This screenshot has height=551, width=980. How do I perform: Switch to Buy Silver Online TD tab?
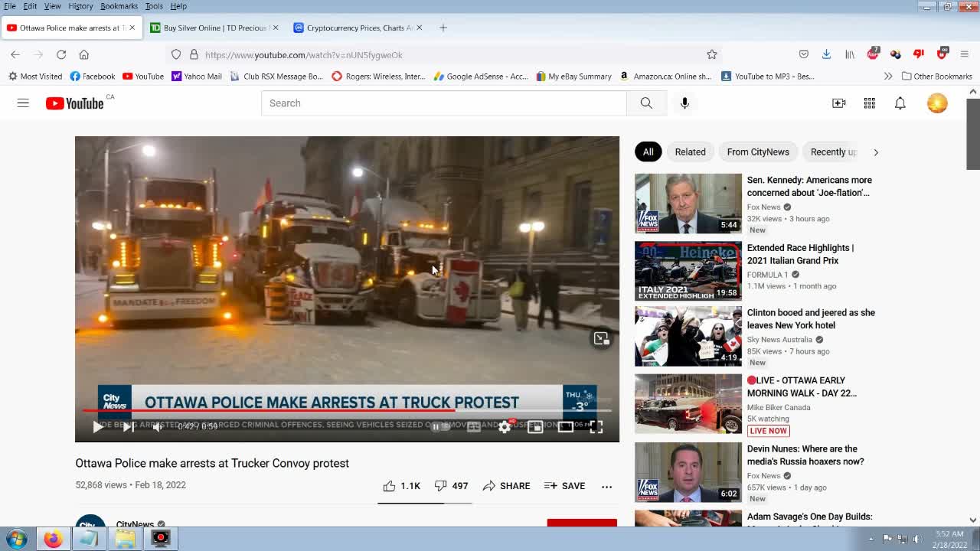click(x=214, y=28)
